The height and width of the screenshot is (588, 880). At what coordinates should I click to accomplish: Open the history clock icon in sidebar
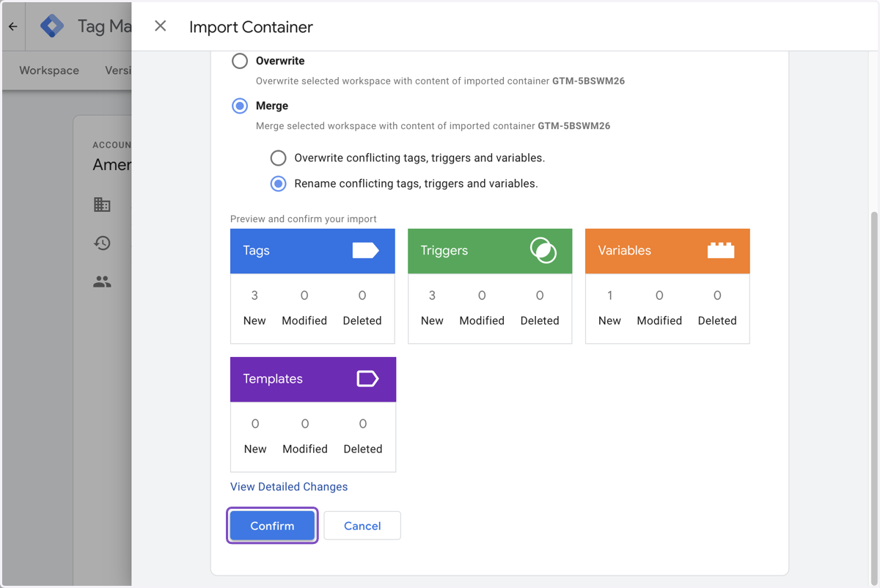coord(102,243)
